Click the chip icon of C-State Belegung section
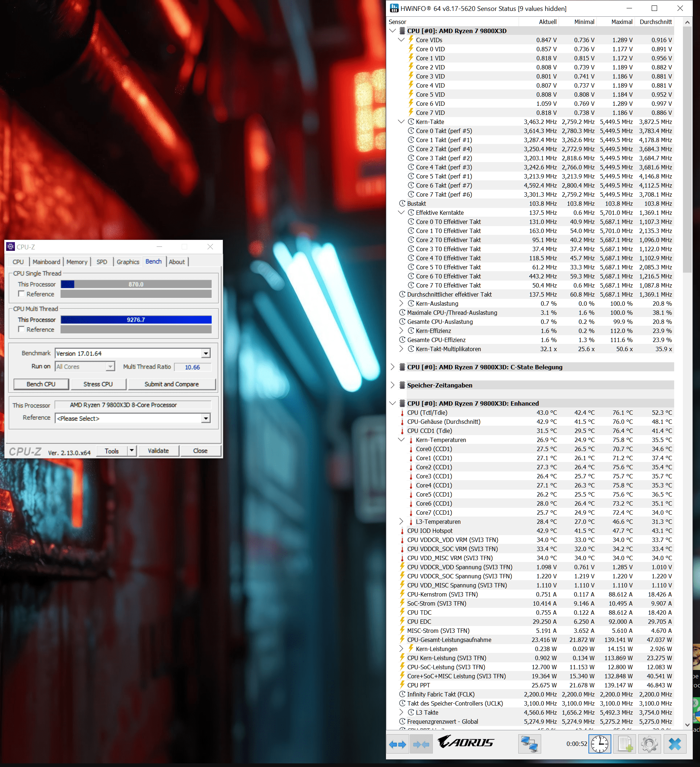This screenshot has width=700, height=767. [x=402, y=367]
